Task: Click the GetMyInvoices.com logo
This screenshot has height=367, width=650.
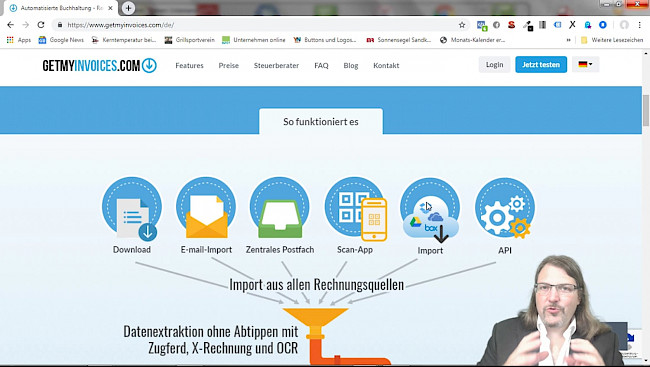Action: pyautogui.click(x=99, y=66)
